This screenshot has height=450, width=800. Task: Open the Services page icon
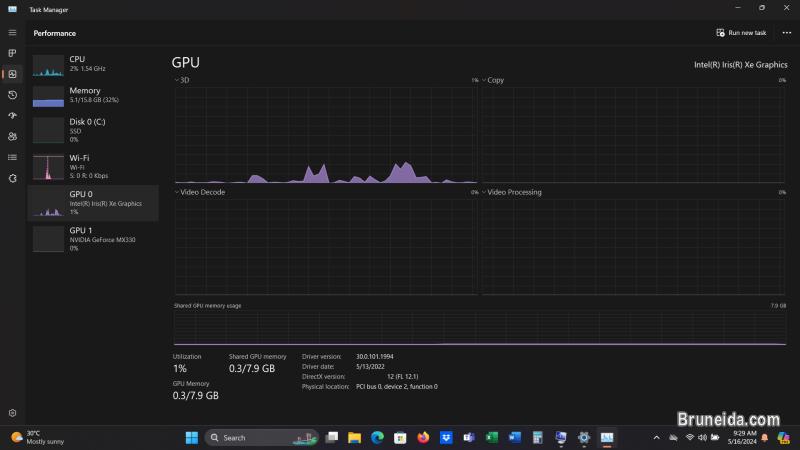point(12,178)
